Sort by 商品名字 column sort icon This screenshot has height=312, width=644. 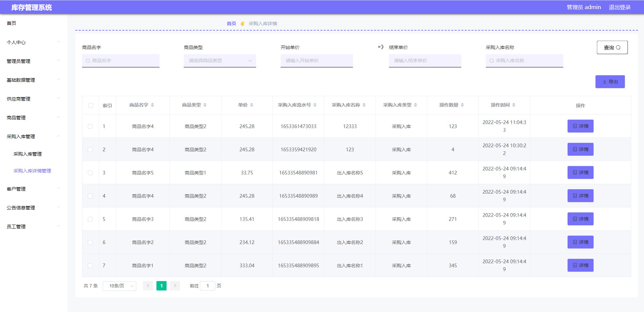[x=152, y=105]
